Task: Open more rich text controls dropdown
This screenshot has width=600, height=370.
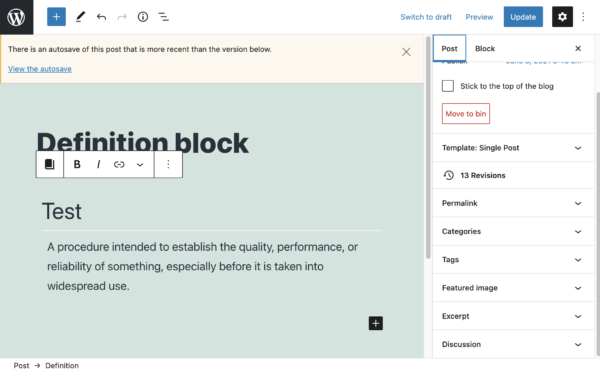Action: (140, 165)
